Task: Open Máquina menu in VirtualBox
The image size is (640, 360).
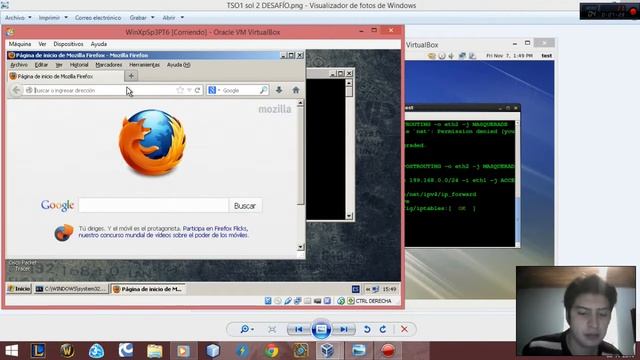Action: 20,44
